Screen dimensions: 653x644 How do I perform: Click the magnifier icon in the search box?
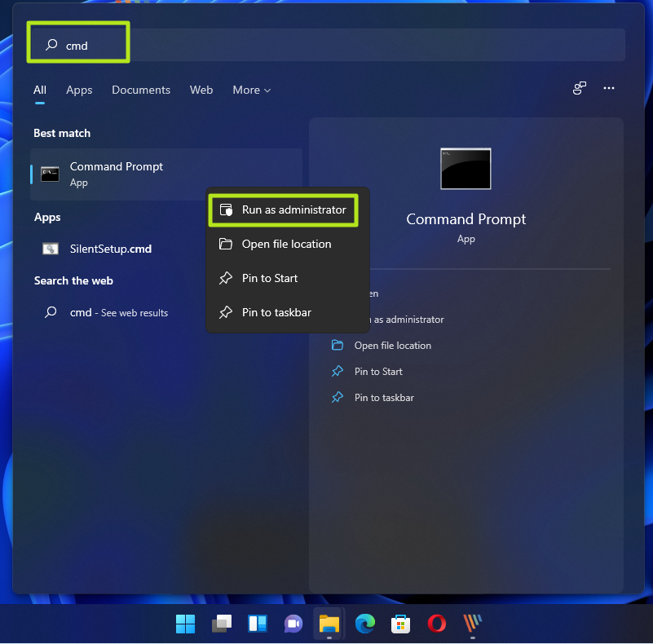pyautogui.click(x=51, y=43)
